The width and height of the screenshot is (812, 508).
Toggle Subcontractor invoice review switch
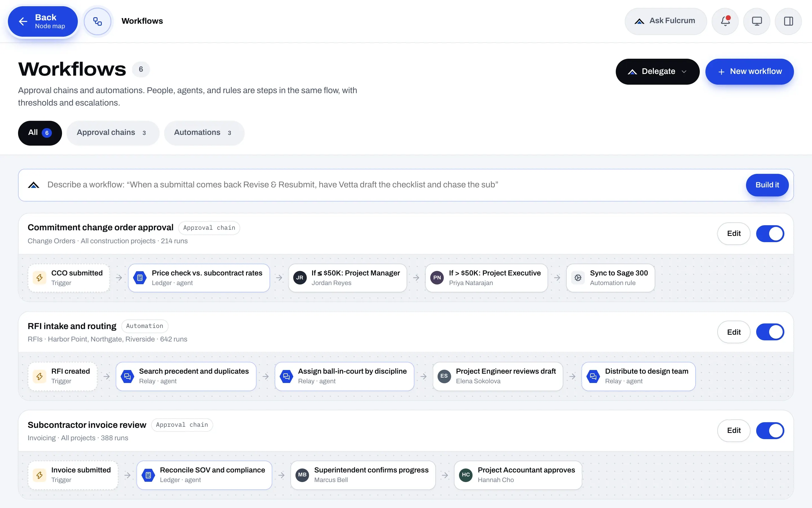[770, 430]
